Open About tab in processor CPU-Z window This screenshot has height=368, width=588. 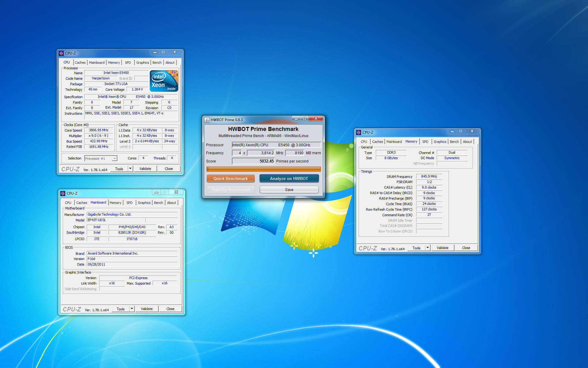point(170,63)
